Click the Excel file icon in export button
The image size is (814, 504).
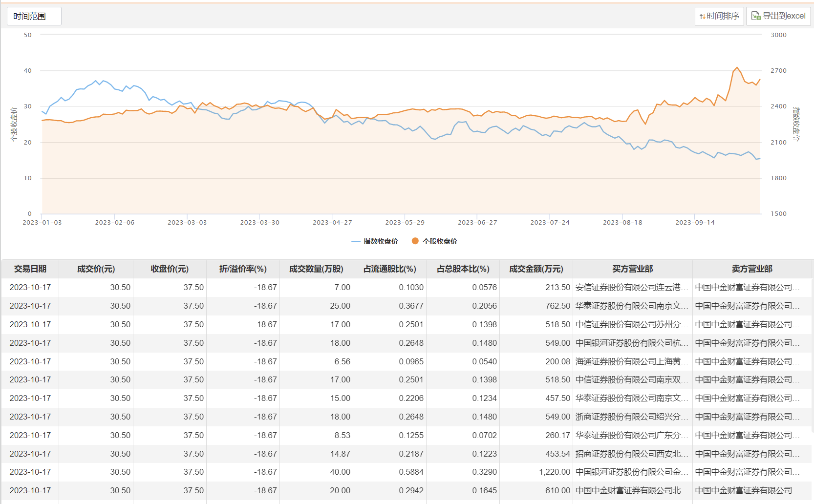tap(756, 16)
